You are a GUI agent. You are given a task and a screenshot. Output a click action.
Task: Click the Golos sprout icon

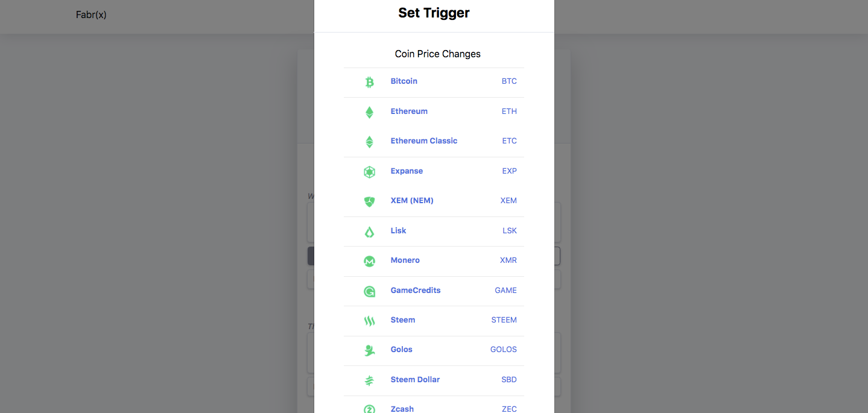(369, 350)
